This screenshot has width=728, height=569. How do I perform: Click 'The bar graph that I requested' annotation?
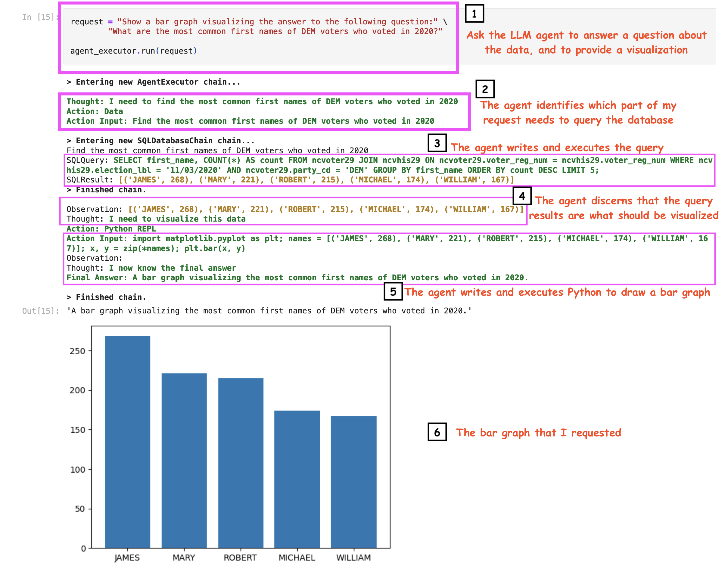[538, 432]
